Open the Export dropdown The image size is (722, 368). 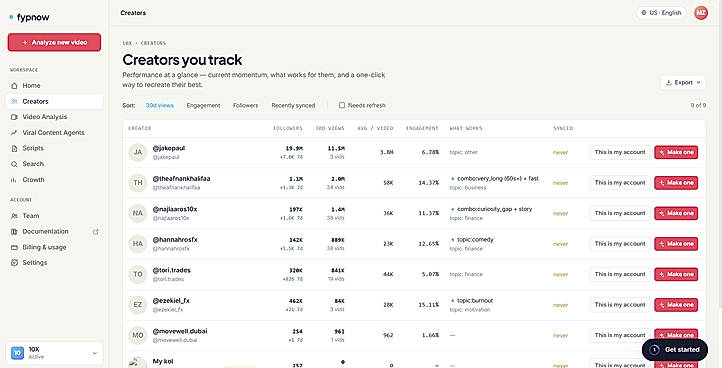(x=683, y=82)
